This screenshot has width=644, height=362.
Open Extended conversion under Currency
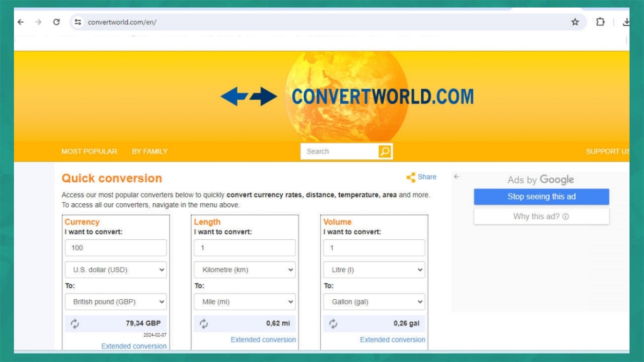[134, 346]
